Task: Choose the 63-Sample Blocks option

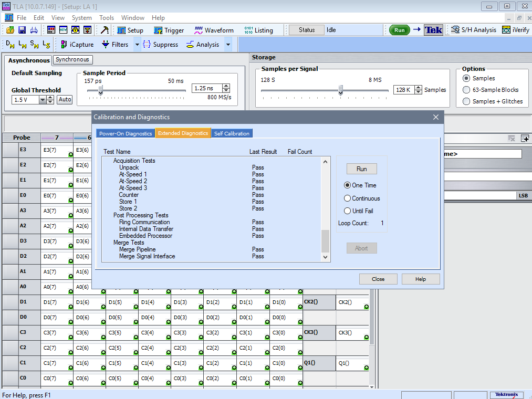Action: [466, 90]
